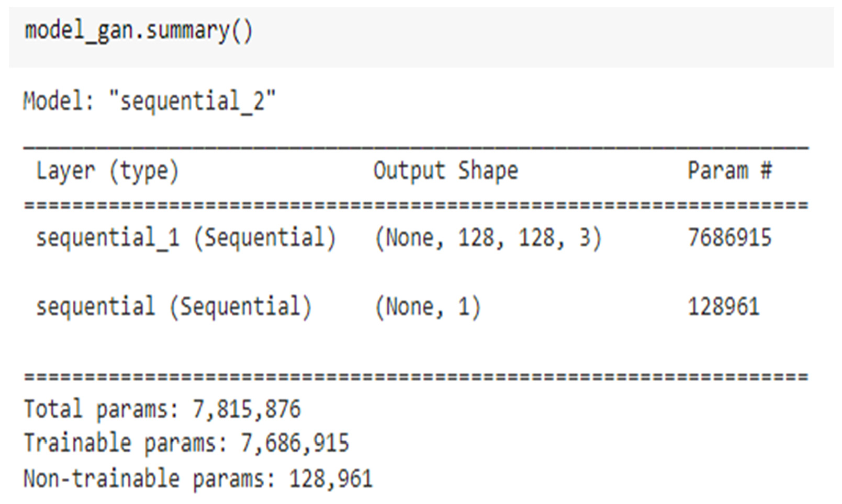Viewport: 842px width, 504px height.
Task: Click the Model: "sequential_2" output line
Action: [149, 100]
